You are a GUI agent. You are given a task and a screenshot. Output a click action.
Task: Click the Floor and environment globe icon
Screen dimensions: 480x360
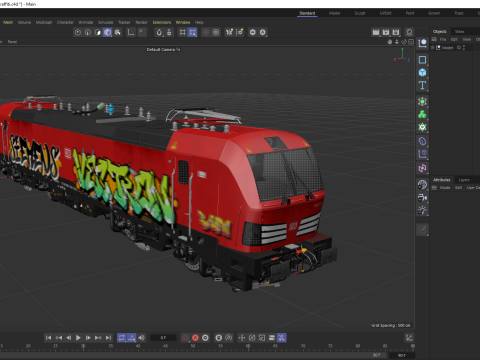tap(422, 184)
